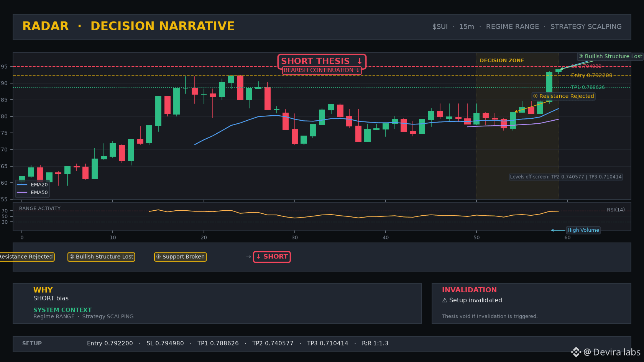644x362 pixels.
Task: Click the Support Broken signal chip
Action: tap(180, 257)
